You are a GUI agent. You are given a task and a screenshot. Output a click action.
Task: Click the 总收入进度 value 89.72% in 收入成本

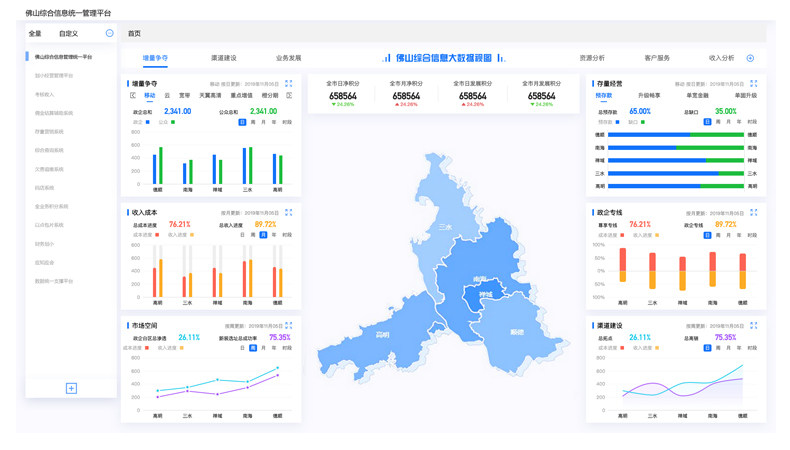click(266, 225)
